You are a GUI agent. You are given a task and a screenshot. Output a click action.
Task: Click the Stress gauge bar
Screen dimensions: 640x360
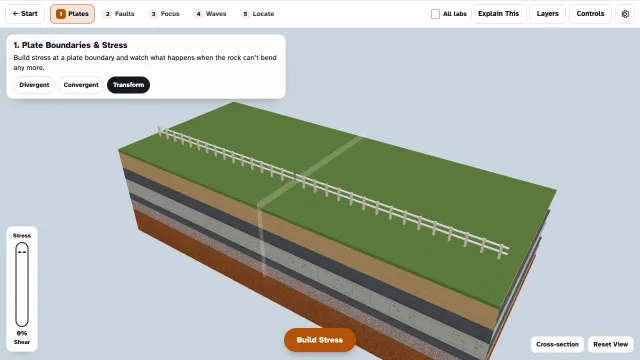pos(22,284)
